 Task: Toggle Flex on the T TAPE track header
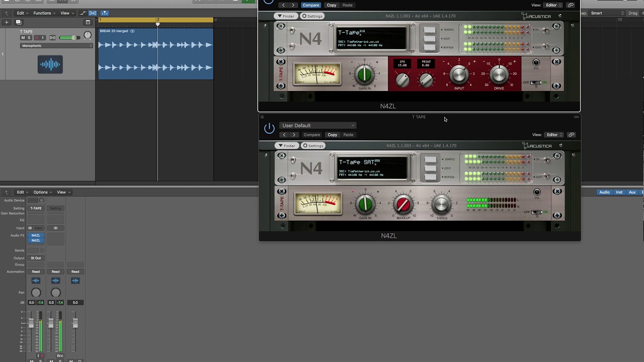point(52,38)
